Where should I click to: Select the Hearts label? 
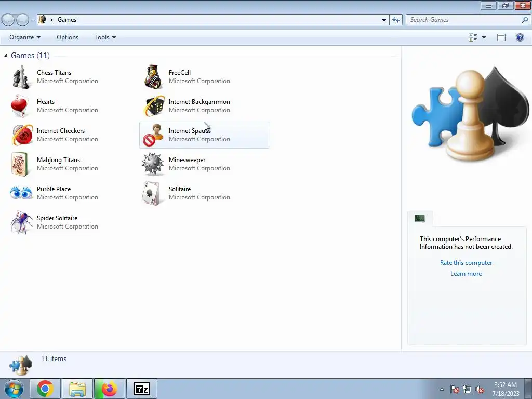coord(46,102)
